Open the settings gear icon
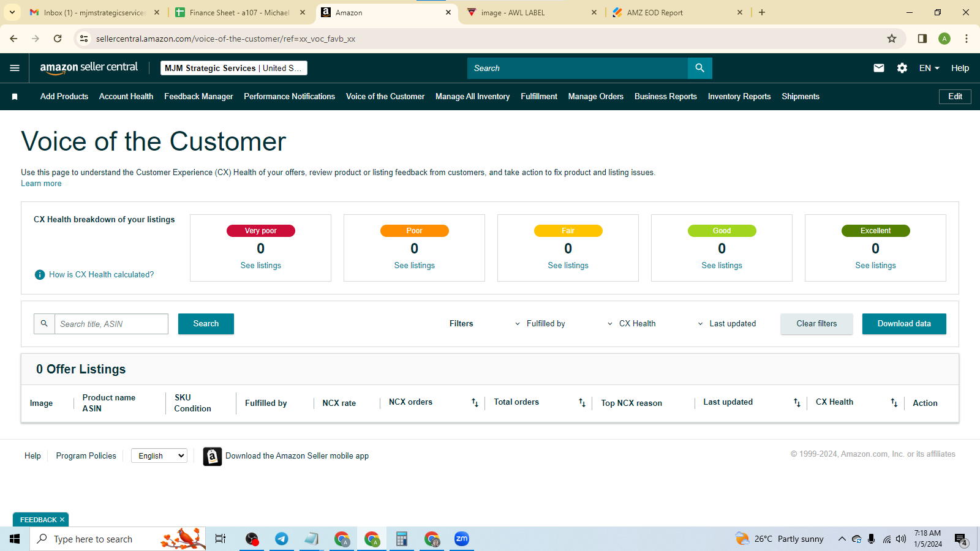This screenshot has width=980, height=551. (x=902, y=68)
